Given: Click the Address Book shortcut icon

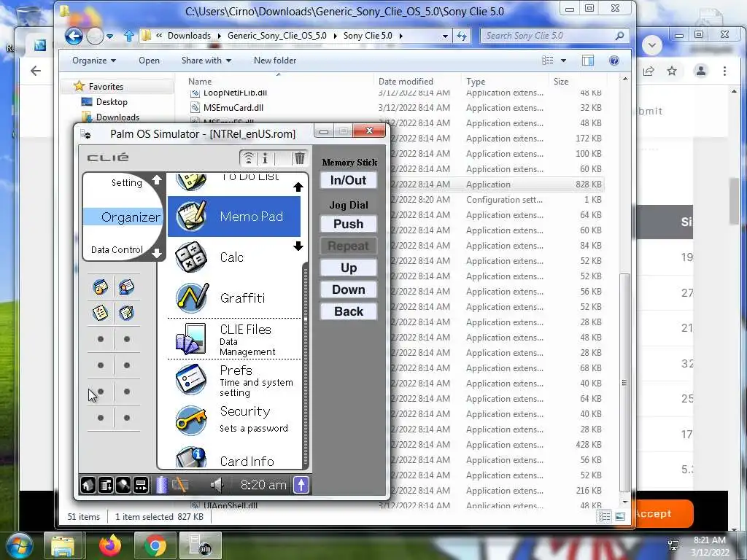Looking at the screenshot, I should click(x=127, y=287).
